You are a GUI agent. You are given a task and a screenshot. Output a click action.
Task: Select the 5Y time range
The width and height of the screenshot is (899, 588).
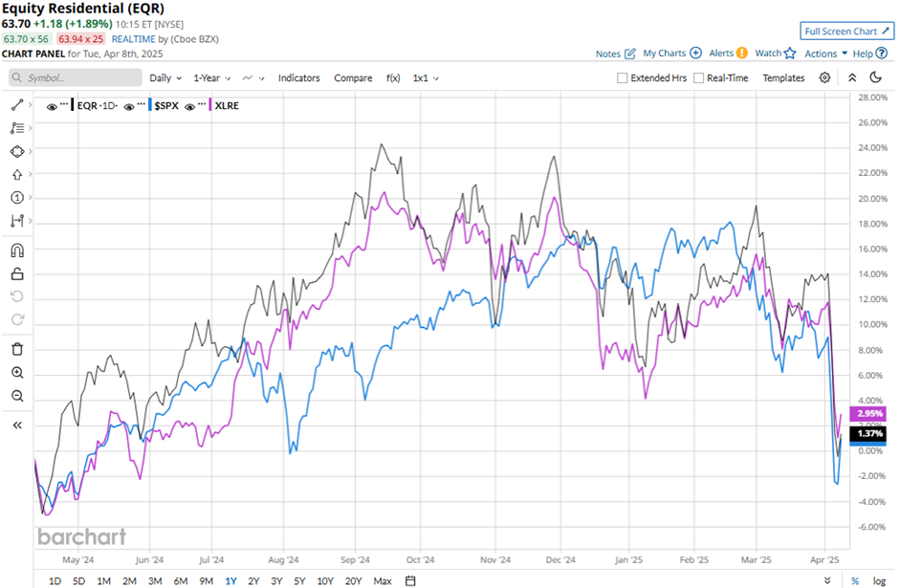tap(299, 581)
